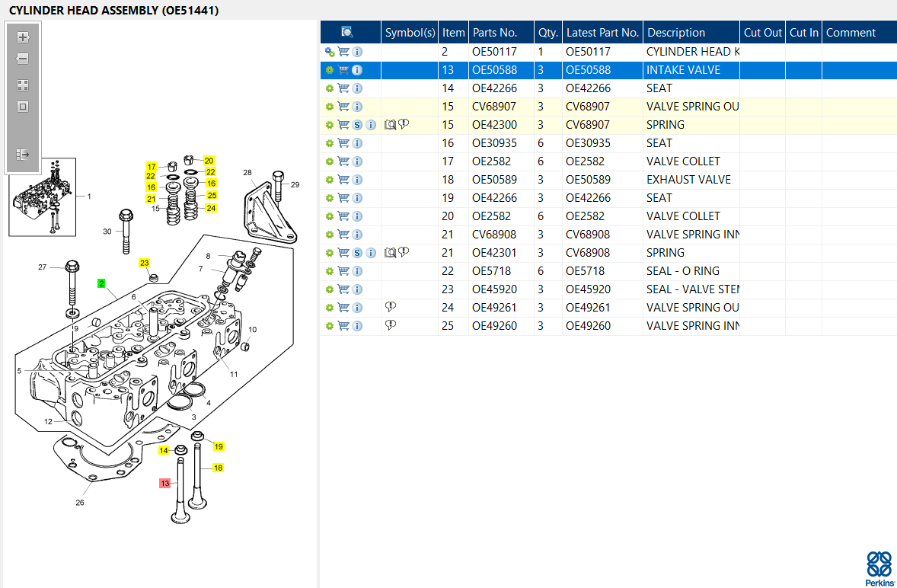Add EXHAUST VALVE OE50589 to cart

(343, 180)
